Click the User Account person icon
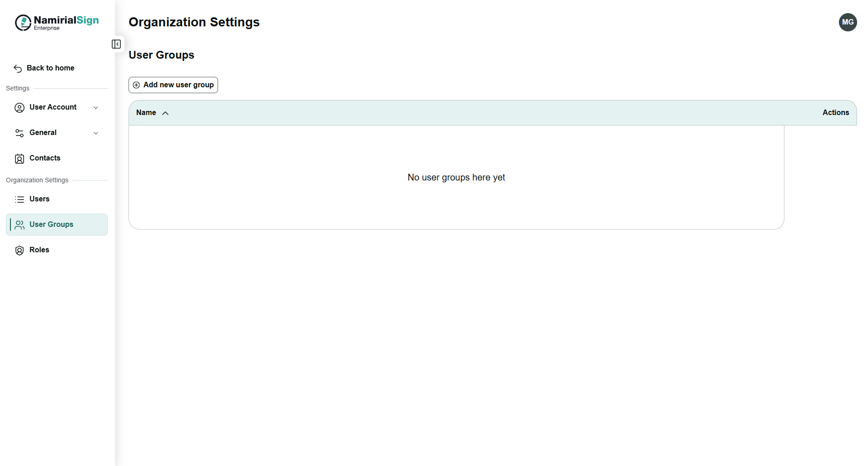The height and width of the screenshot is (466, 868). pyautogui.click(x=20, y=108)
